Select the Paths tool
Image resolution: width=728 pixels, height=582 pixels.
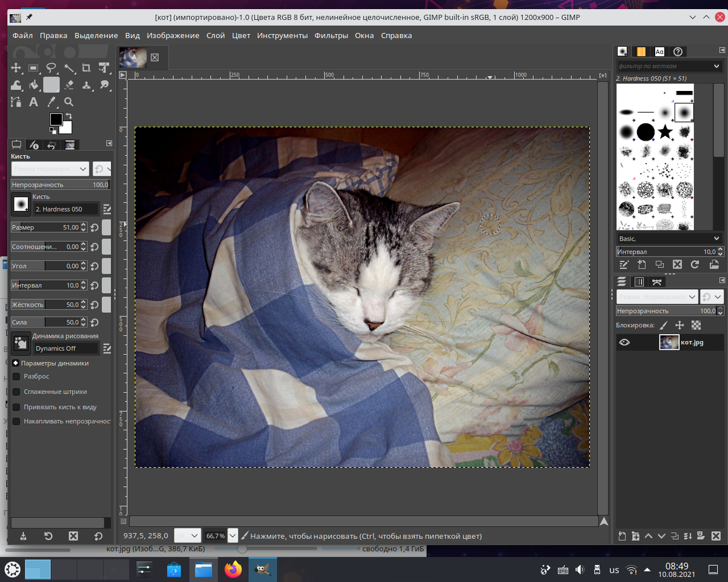click(16, 102)
